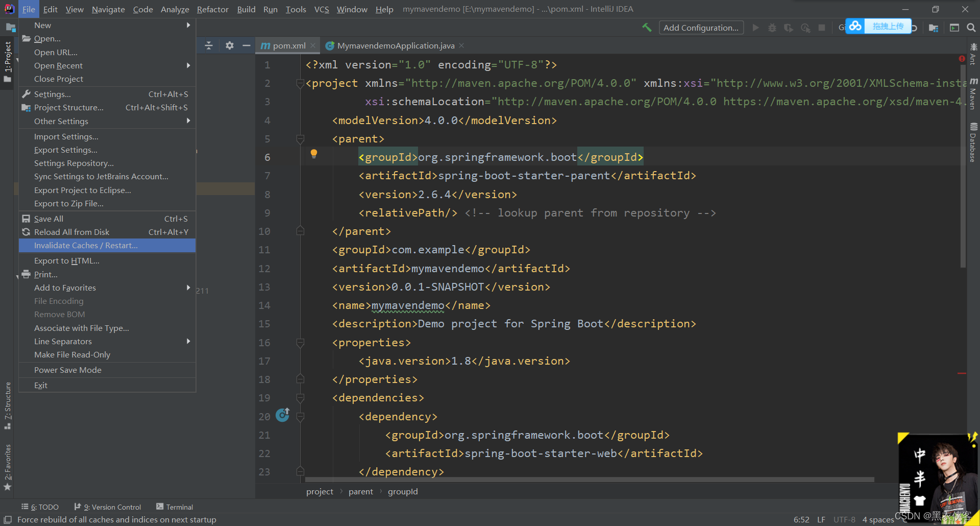Viewport: 980px width, 526px height.
Task: Open the VCS menu
Action: 322,9
